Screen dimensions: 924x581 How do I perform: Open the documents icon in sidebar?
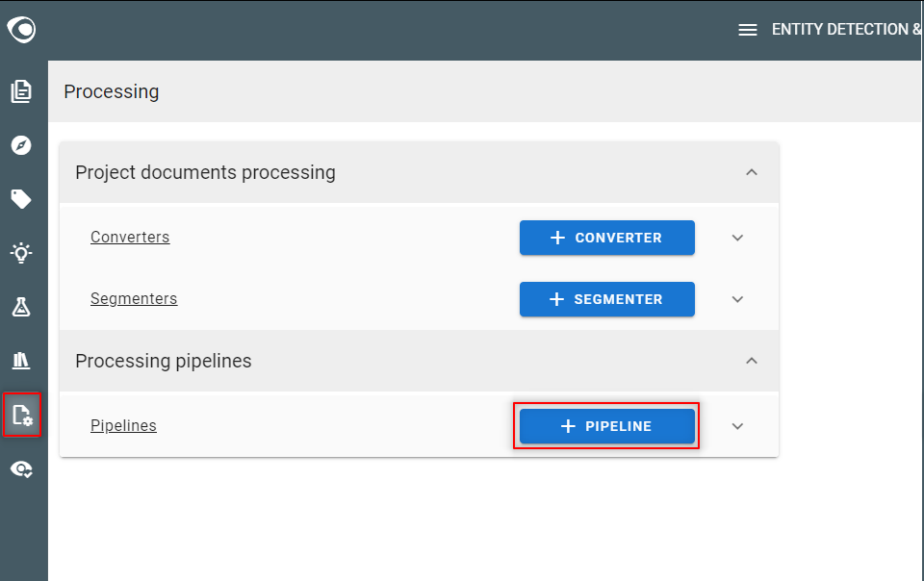coord(21,91)
